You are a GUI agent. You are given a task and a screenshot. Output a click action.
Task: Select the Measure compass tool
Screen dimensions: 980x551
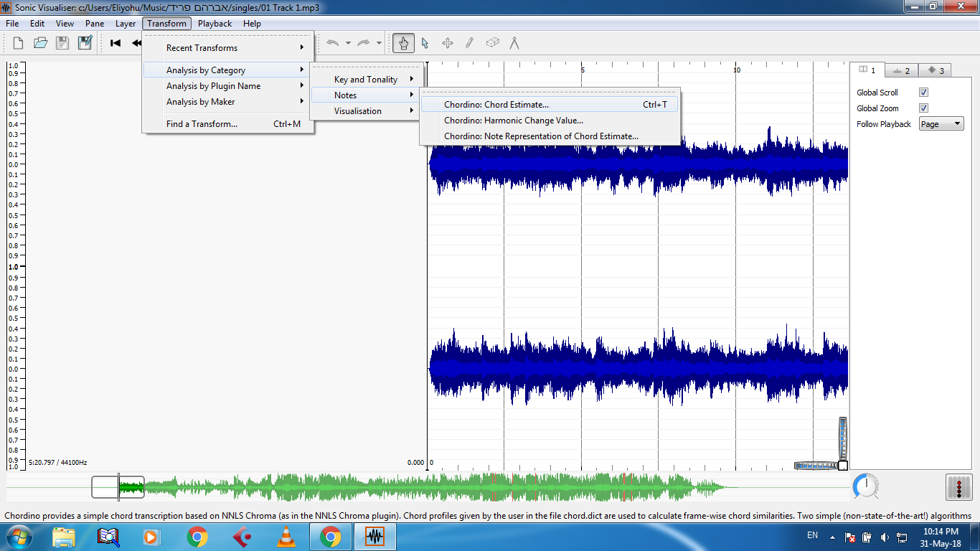point(514,43)
